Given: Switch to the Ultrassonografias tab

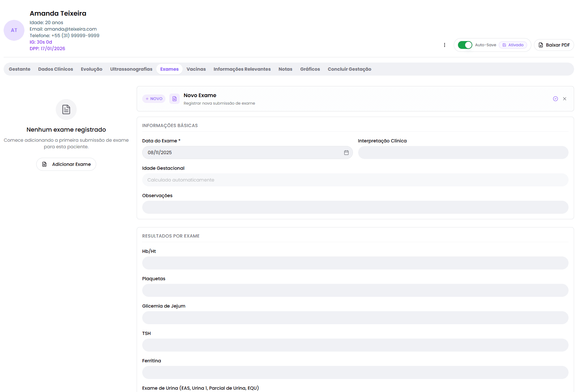Looking at the screenshot, I should [x=131, y=69].
